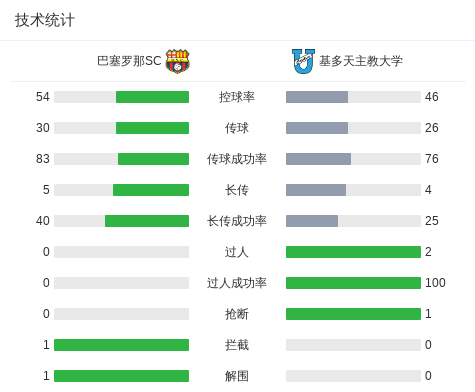Select the 长传 row label
The height and width of the screenshot is (392, 475).
point(237,190)
